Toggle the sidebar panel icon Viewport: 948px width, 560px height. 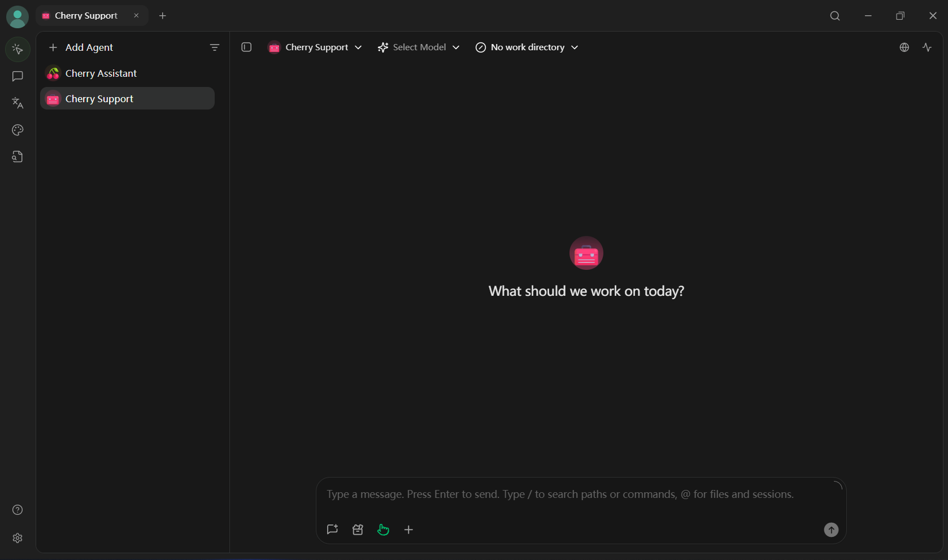(x=246, y=47)
